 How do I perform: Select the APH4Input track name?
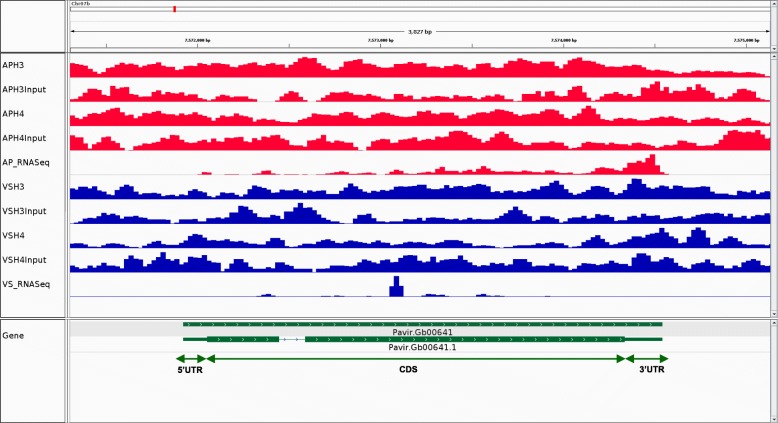[24, 138]
